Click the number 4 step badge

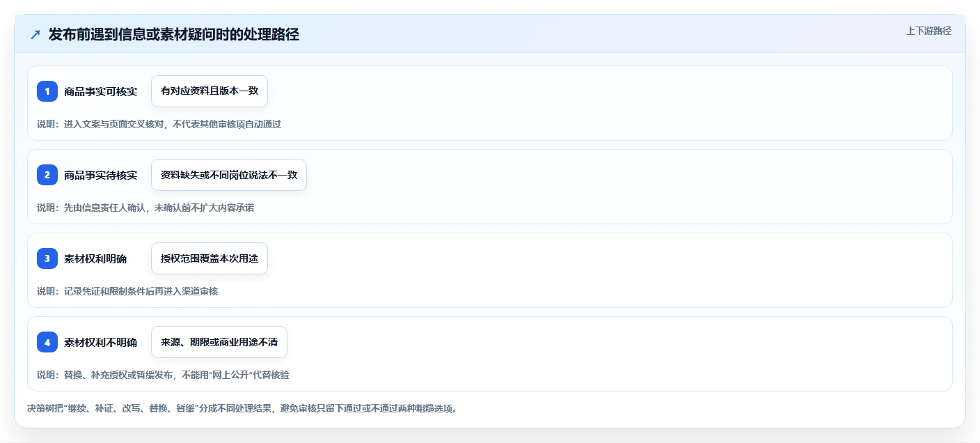[x=47, y=342]
